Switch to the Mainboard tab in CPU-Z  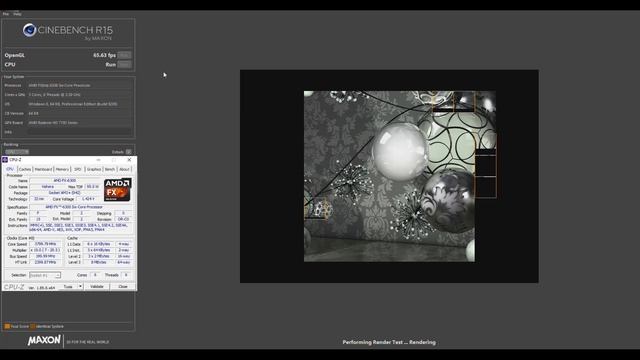(43, 169)
